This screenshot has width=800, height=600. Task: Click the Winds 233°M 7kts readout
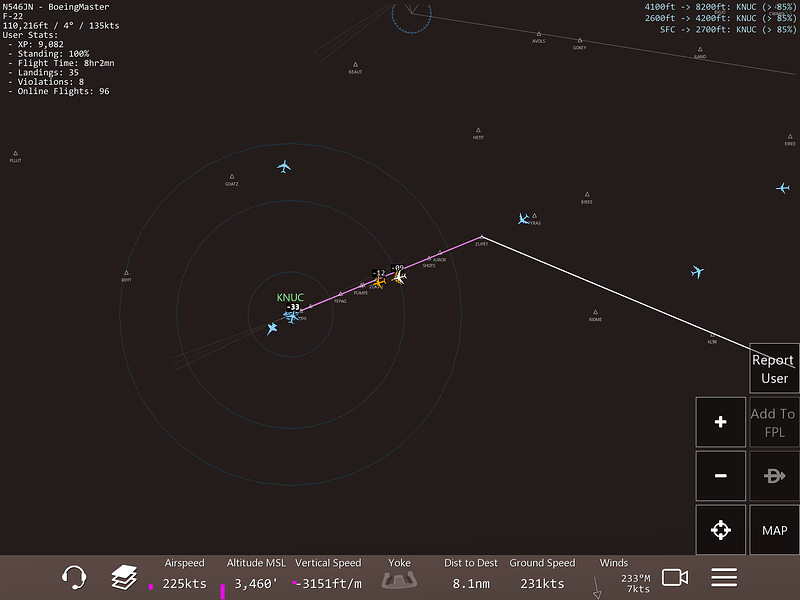point(620,578)
